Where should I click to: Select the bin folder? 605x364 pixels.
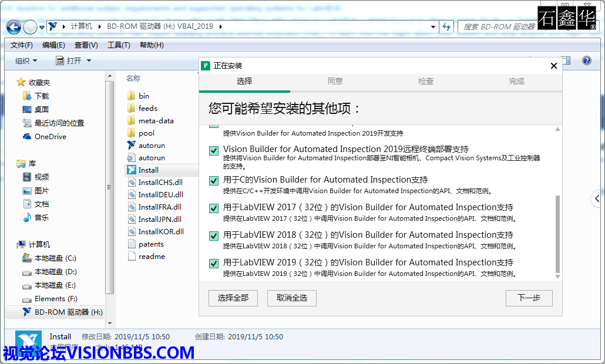click(x=138, y=96)
